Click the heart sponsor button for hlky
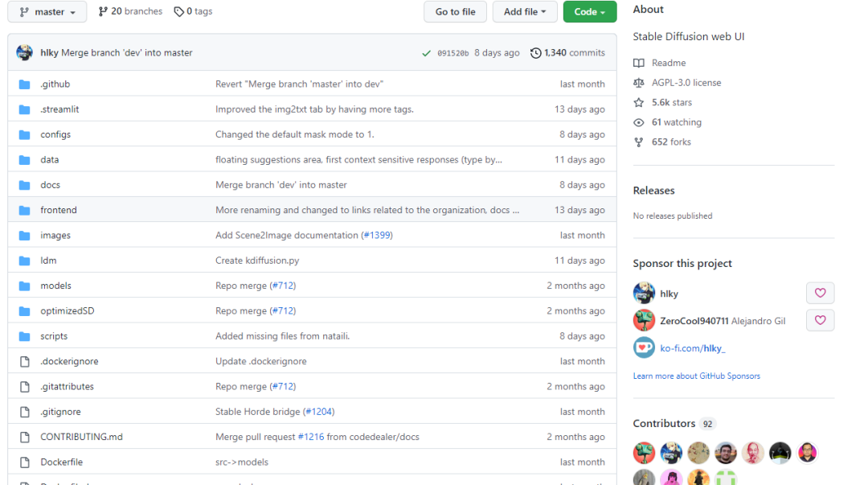Viewport: 868px width, 485px height. 820,294
